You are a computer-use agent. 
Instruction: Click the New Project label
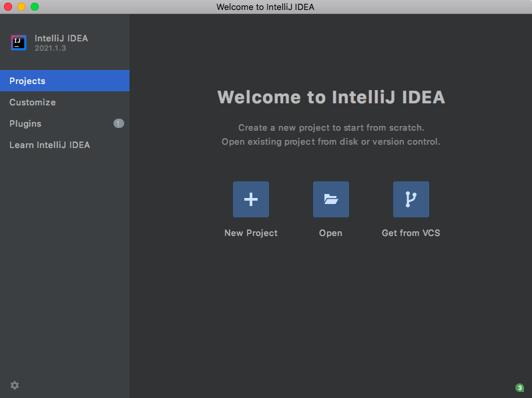tap(251, 233)
